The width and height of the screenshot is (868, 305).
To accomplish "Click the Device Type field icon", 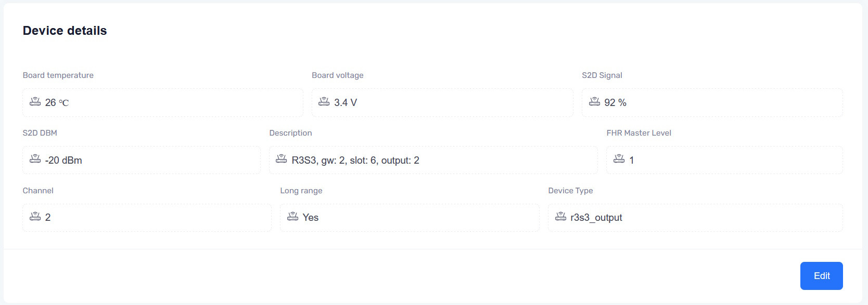I will 560,217.
